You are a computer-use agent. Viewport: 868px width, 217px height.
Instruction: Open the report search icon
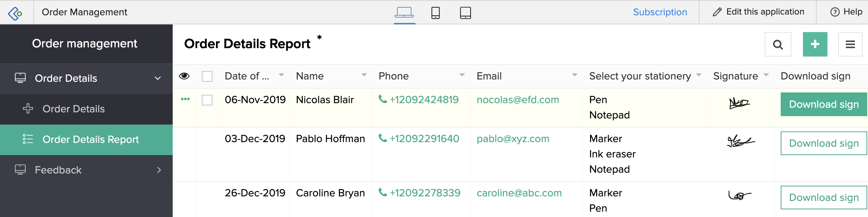tap(778, 45)
